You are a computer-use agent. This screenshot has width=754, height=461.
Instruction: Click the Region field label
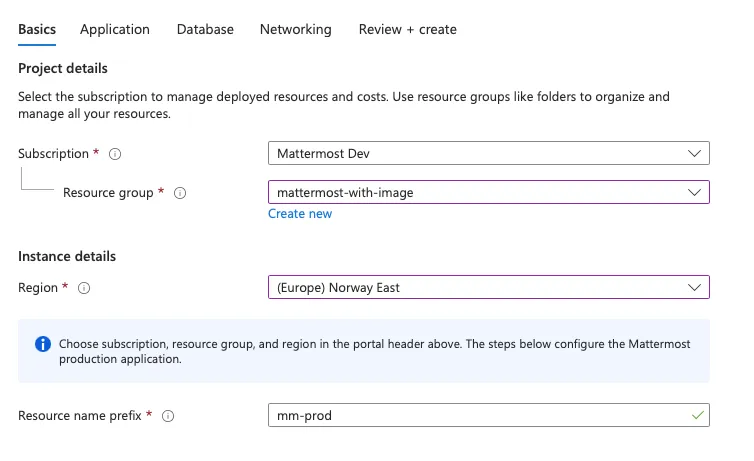(x=38, y=288)
